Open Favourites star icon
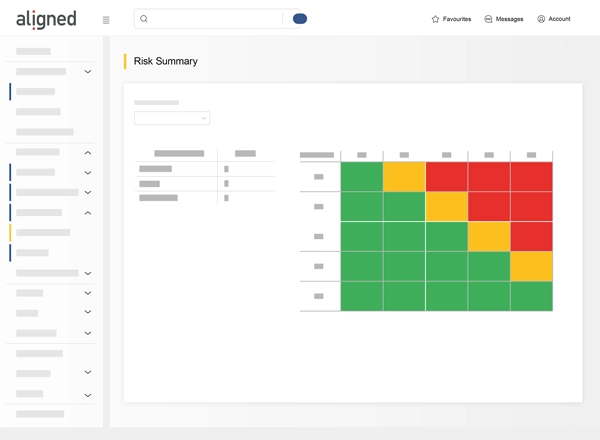Viewport: 600px width, 440px height. pos(435,19)
